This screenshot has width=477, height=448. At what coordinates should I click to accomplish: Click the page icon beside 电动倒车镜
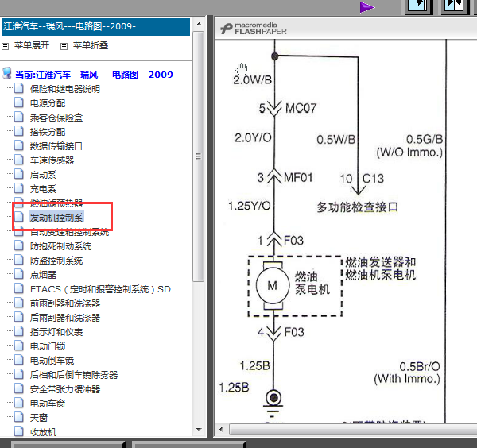[x=19, y=360]
